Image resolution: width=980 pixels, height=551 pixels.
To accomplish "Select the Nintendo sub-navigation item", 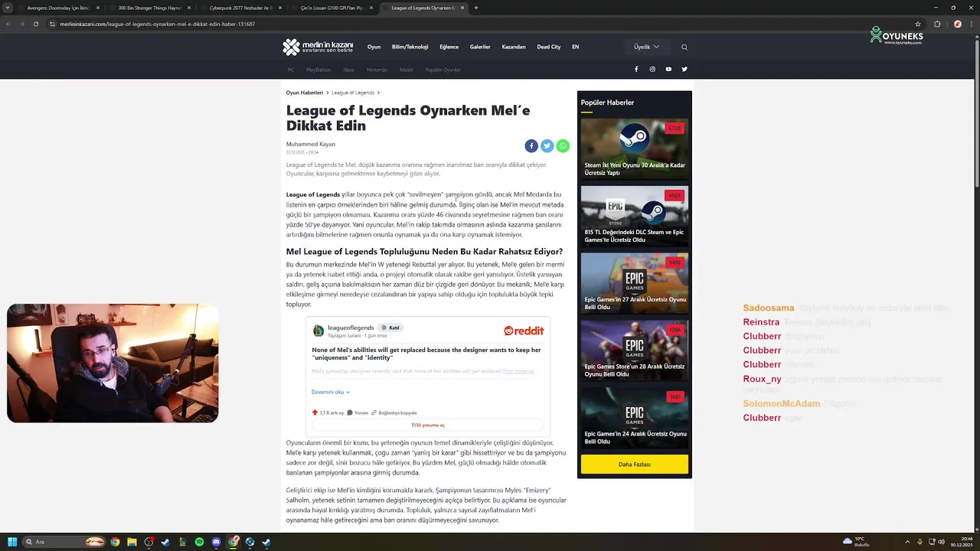I will coord(377,70).
